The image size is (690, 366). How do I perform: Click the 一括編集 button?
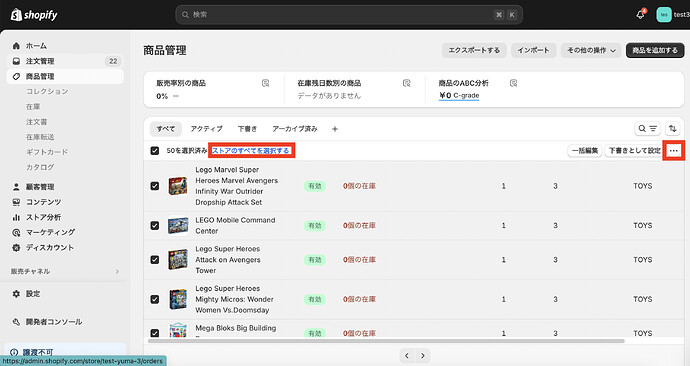click(585, 150)
